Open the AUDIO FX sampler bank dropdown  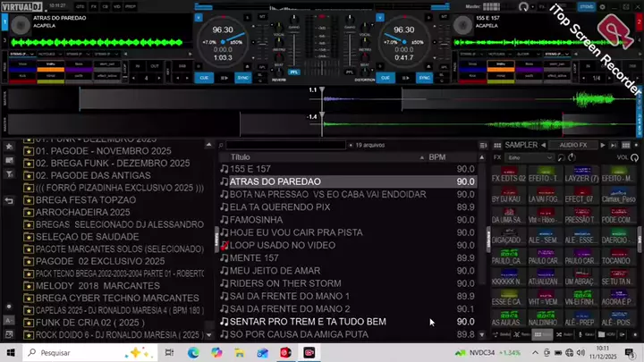(572, 145)
